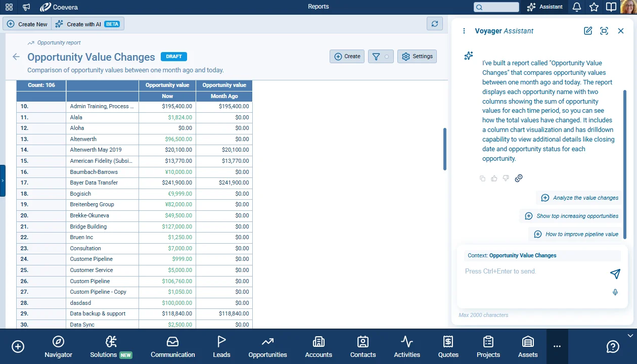Show more navigation items via ellipsis

[x=557, y=346]
